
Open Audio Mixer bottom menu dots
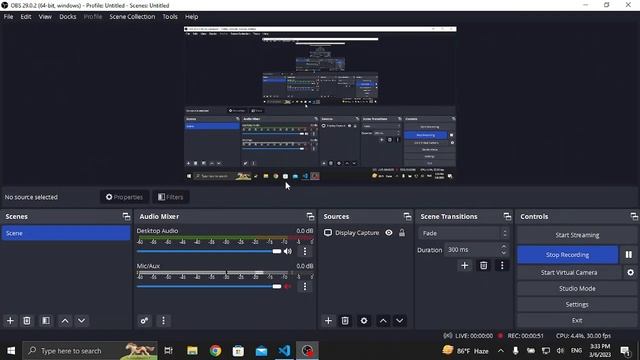click(x=163, y=321)
